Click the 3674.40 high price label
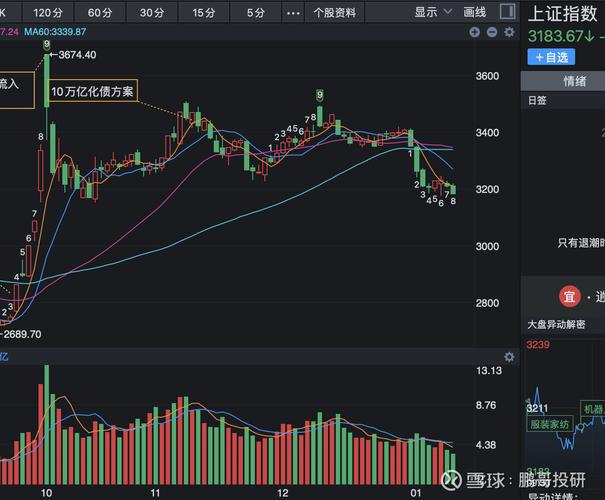 coord(77,55)
